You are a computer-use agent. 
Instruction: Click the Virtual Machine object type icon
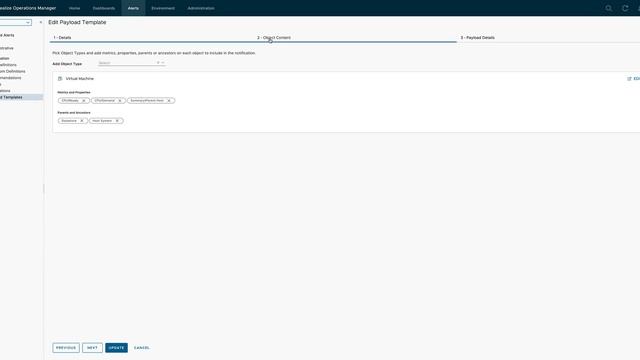pos(60,78)
